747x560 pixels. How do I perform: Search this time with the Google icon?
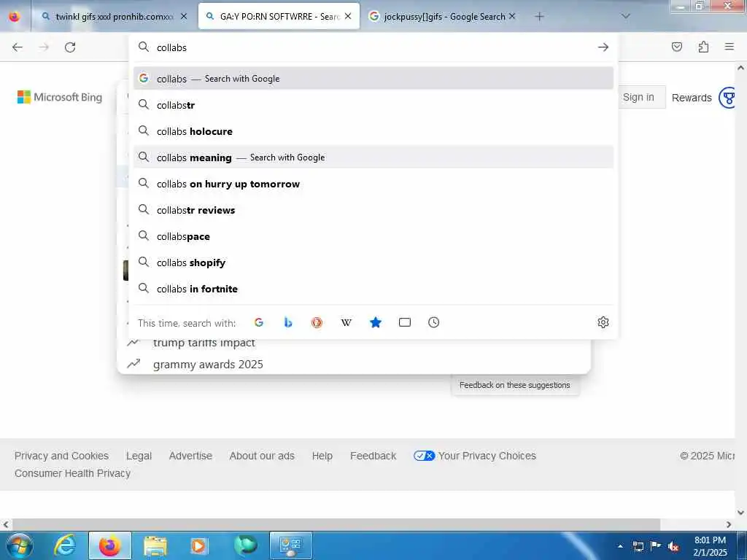click(x=259, y=322)
